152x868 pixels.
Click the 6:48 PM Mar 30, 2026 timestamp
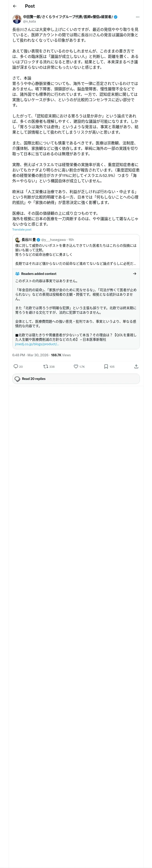point(30,355)
